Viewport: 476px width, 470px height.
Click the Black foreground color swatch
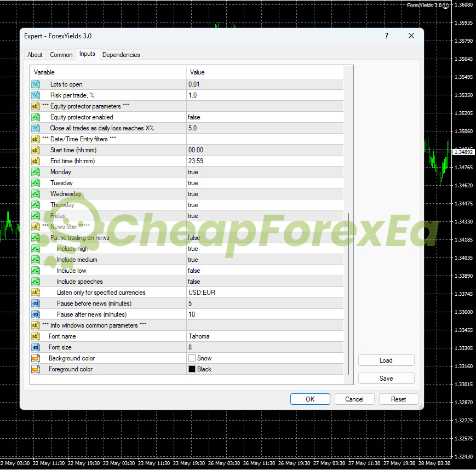[x=192, y=369]
